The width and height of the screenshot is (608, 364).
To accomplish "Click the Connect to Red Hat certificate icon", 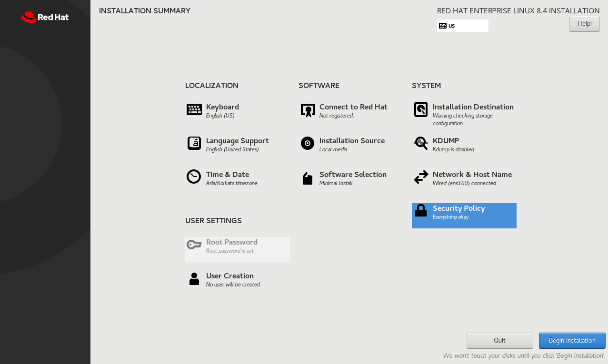I will coord(308,110).
